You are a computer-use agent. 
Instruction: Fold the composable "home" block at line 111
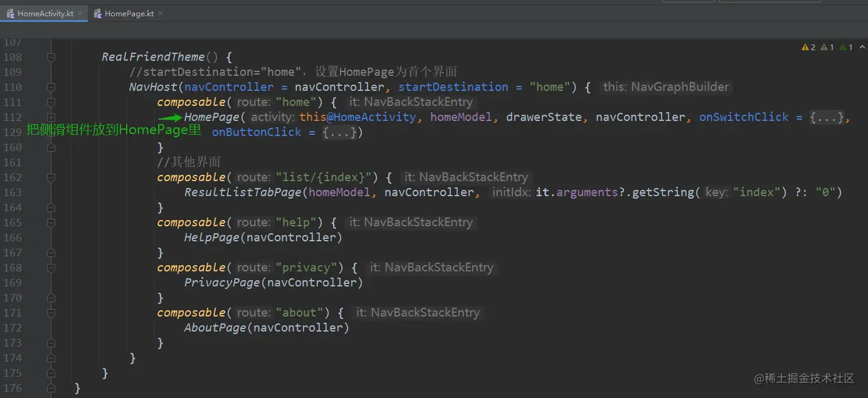pyautogui.click(x=51, y=102)
